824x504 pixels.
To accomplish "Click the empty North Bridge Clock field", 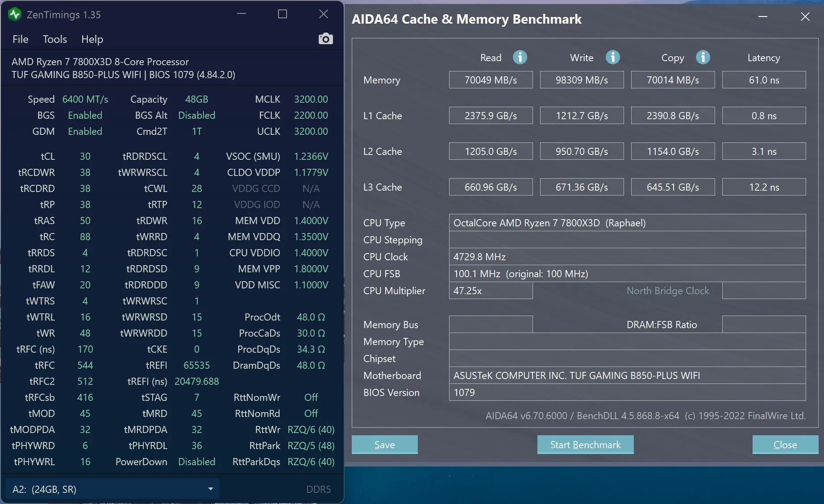I will point(764,291).
